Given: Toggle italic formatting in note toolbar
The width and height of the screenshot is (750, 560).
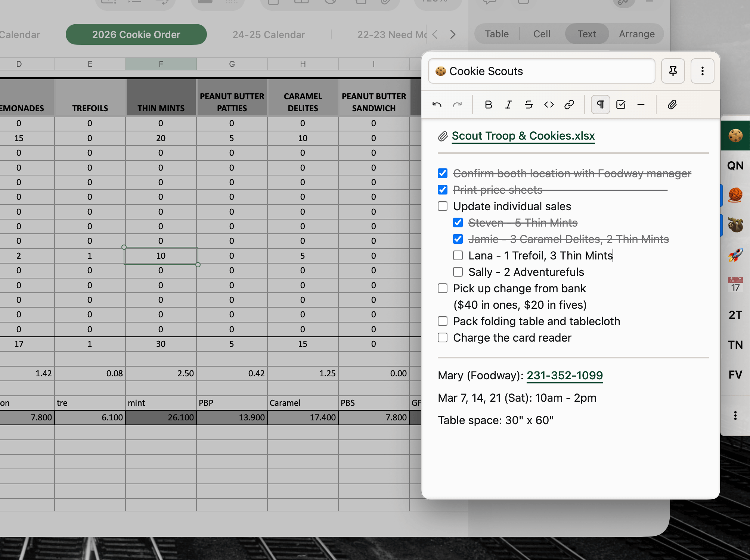Looking at the screenshot, I should 508,105.
